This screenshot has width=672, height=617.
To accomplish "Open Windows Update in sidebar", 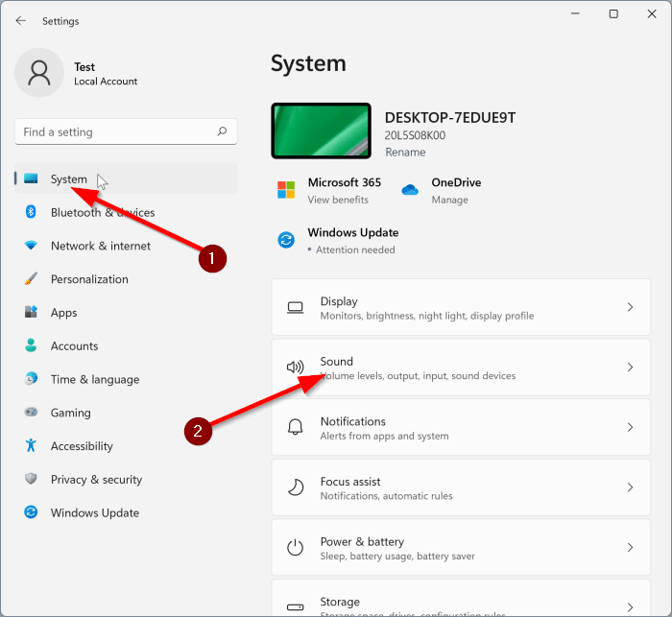I will [126, 512].
